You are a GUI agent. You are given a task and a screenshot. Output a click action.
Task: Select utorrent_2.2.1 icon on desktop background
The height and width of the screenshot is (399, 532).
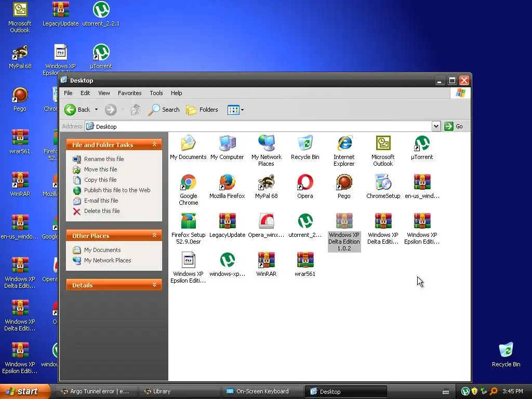coord(101,14)
